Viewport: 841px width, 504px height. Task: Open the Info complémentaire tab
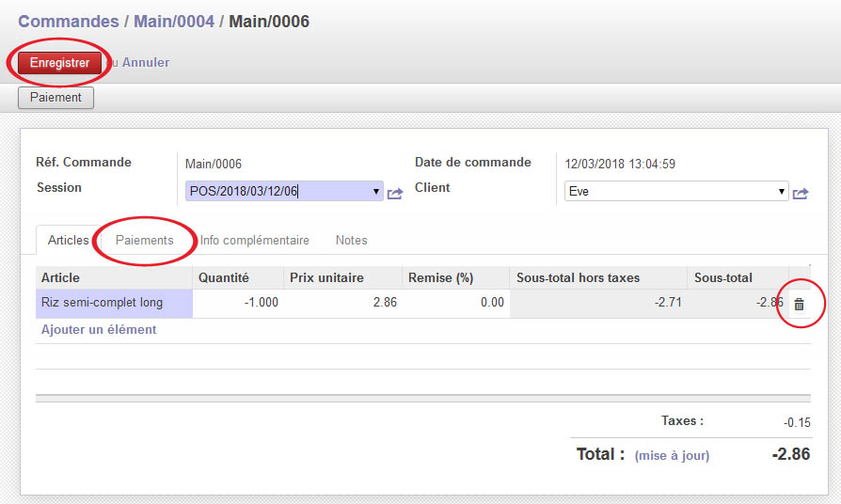254,240
